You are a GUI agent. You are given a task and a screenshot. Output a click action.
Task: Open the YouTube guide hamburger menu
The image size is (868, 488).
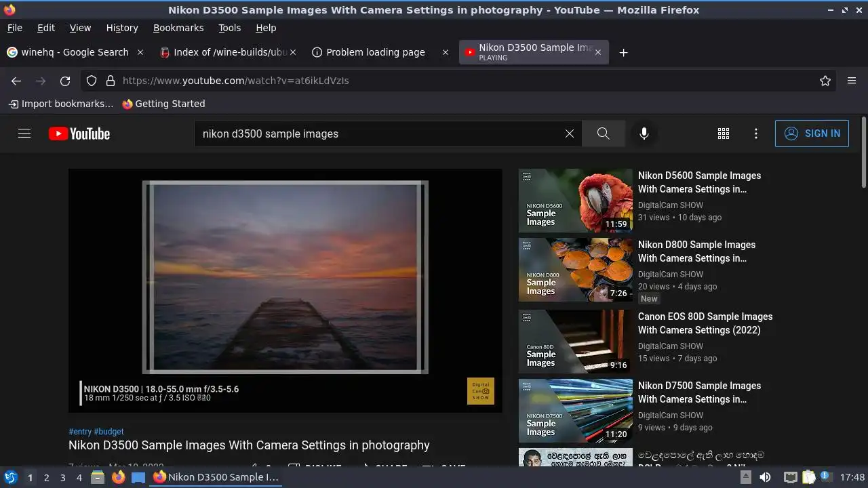pos(24,134)
